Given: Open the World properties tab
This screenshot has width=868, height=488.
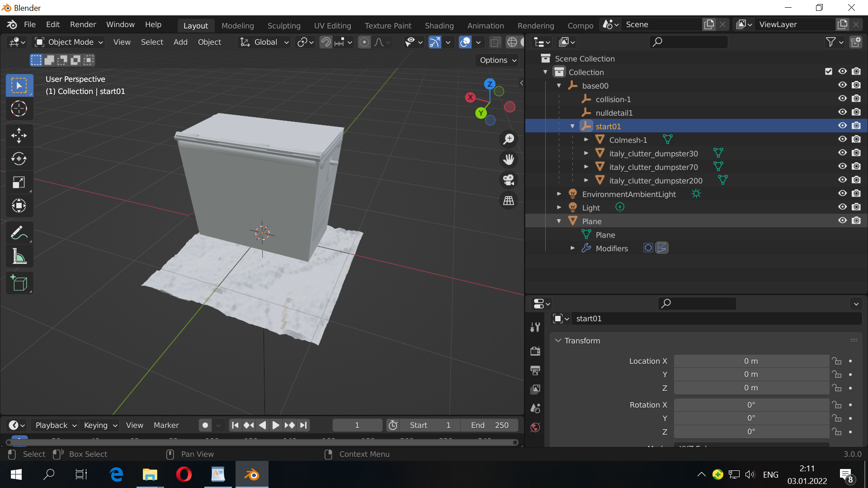Looking at the screenshot, I should (535, 427).
